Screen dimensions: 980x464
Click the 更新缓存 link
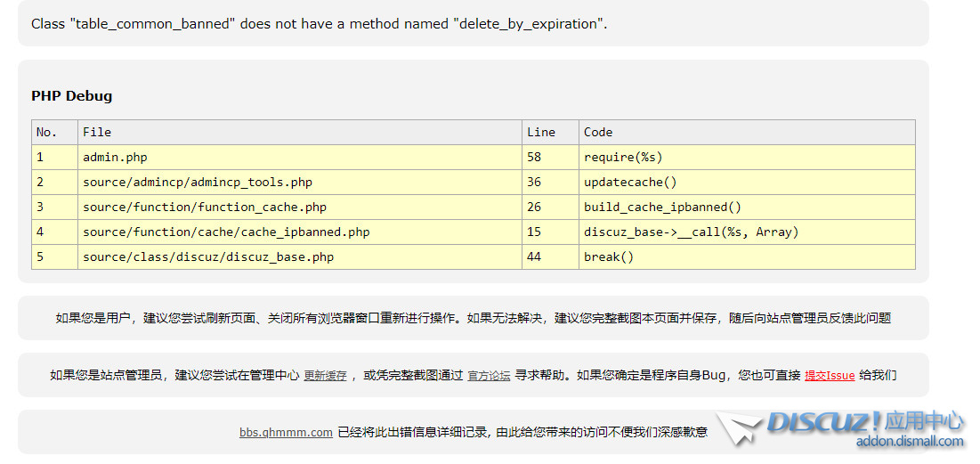click(x=325, y=376)
